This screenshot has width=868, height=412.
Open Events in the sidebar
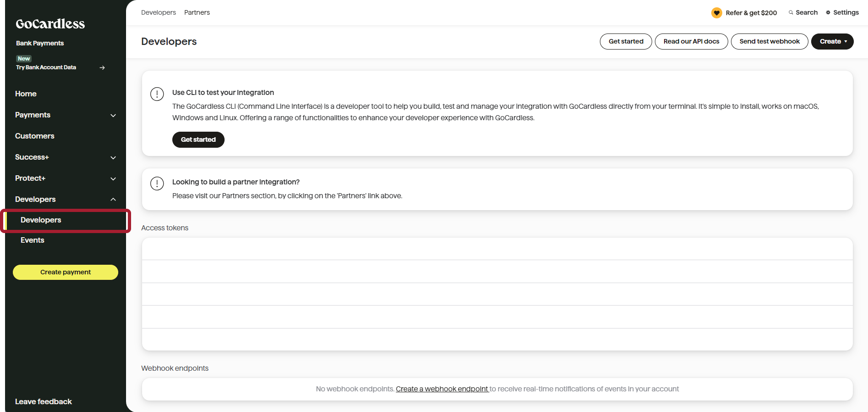pyautogui.click(x=33, y=240)
